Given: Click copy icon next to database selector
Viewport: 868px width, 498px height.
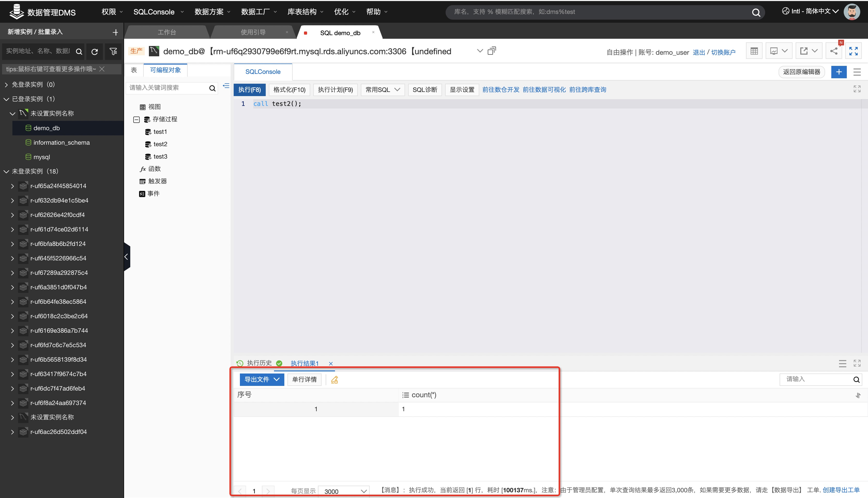Looking at the screenshot, I should coord(491,51).
